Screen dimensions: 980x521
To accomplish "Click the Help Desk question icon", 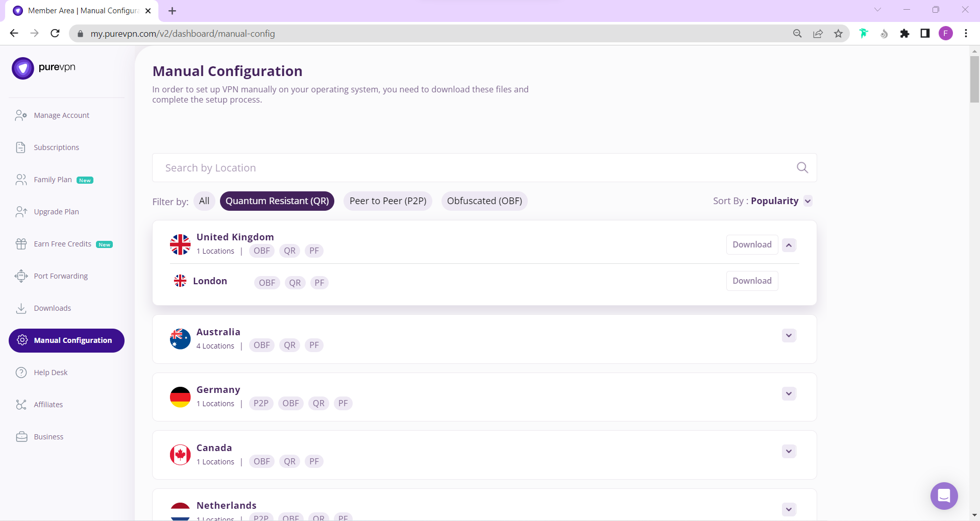I will coord(21,373).
